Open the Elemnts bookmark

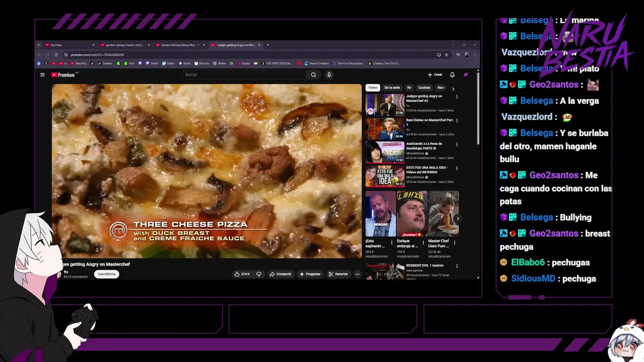[x=202, y=63]
